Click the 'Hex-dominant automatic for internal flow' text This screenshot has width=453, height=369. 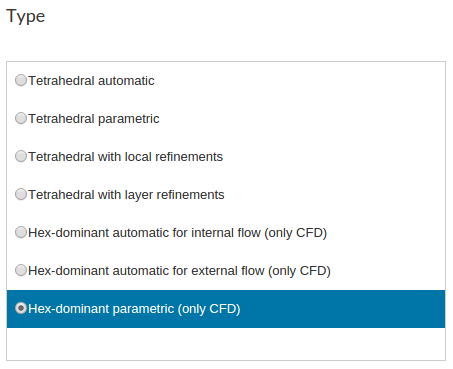144,233
